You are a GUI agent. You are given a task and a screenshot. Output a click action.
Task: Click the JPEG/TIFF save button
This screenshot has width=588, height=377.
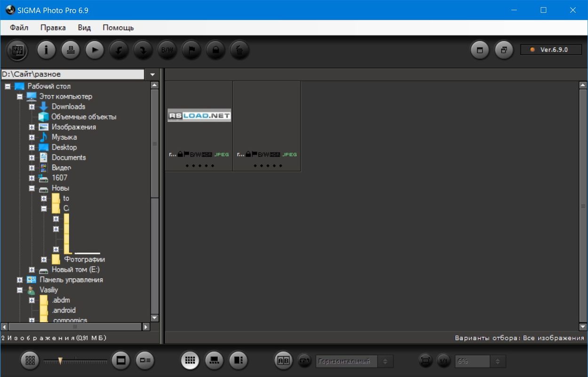pos(17,50)
